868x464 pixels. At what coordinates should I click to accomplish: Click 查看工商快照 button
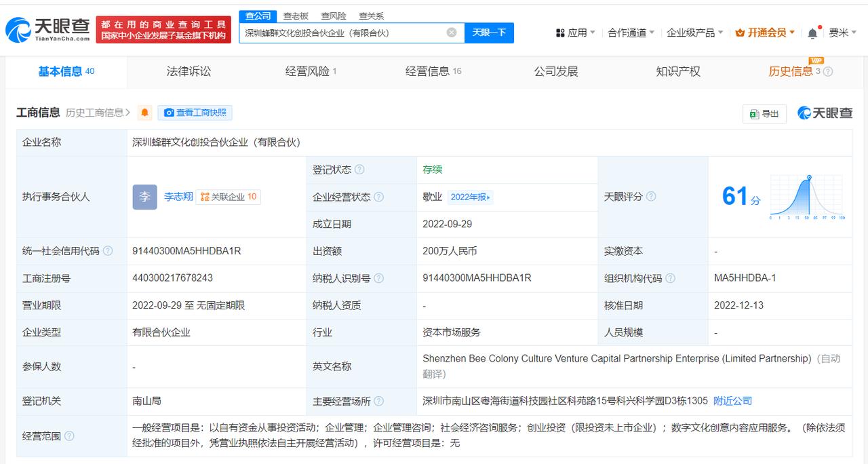point(195,113)
